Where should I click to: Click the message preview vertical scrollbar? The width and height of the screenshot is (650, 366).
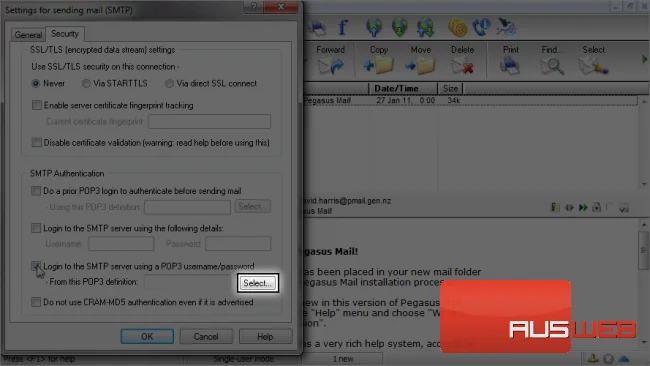pyautogui.click(x=643, y=282)
